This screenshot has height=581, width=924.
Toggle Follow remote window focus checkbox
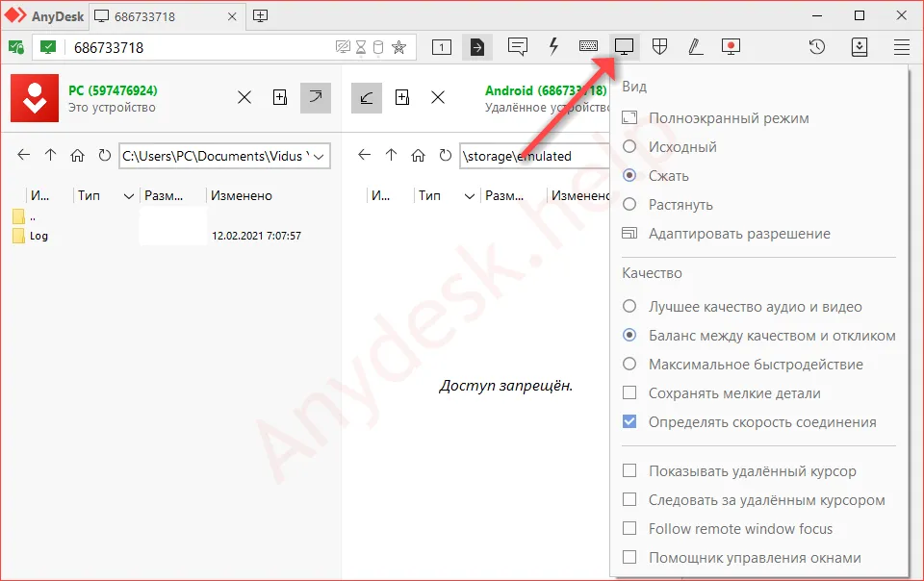629,528
